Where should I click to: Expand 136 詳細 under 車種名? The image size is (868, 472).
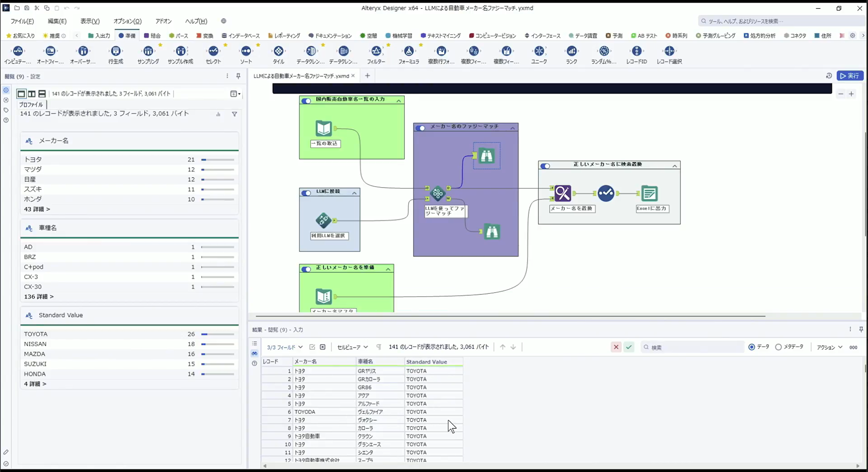[39, 297]
